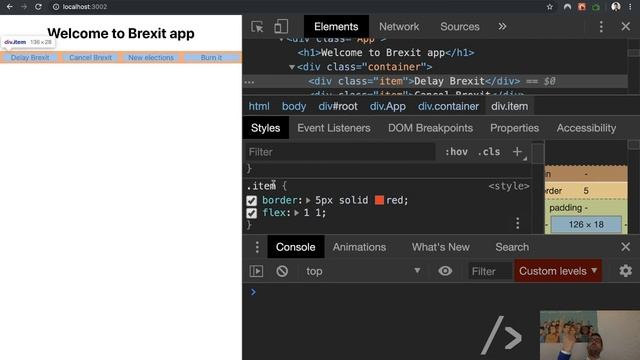The image size is (640, 360).
Task: Activate the inspect element picker icon
Action: point(257,27)
